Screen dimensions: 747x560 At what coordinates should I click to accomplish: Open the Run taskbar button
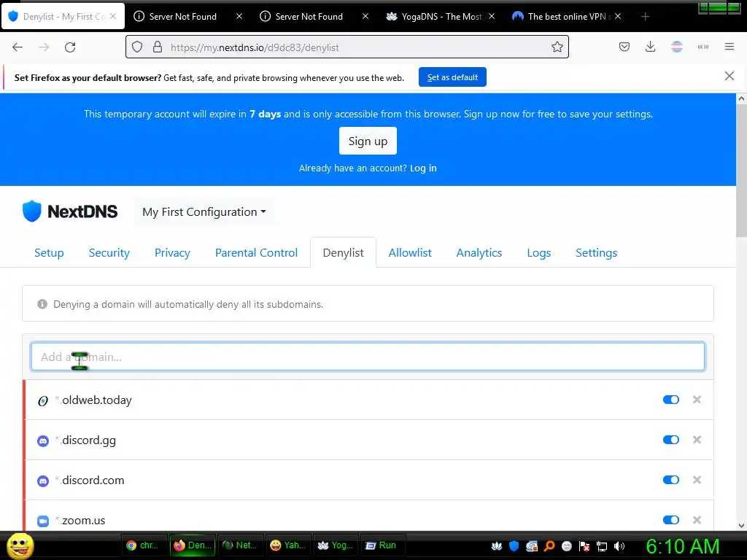[x=382, y=545]
